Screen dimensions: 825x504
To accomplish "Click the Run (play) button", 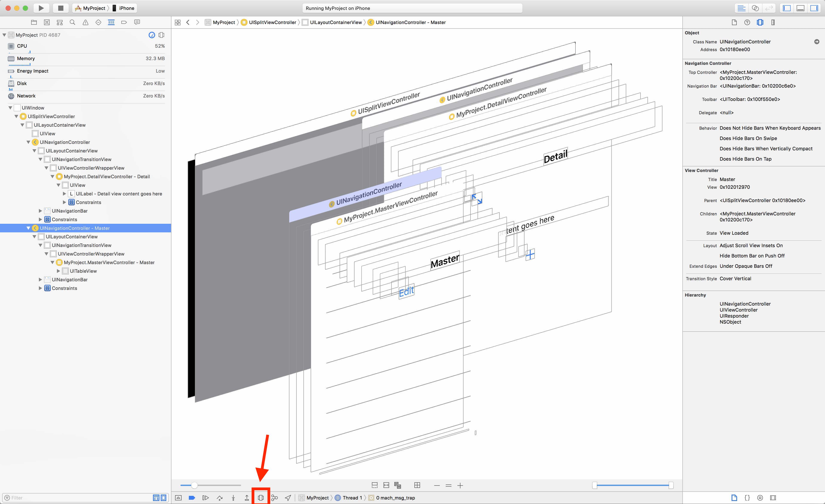I will [x=41, y=8].
